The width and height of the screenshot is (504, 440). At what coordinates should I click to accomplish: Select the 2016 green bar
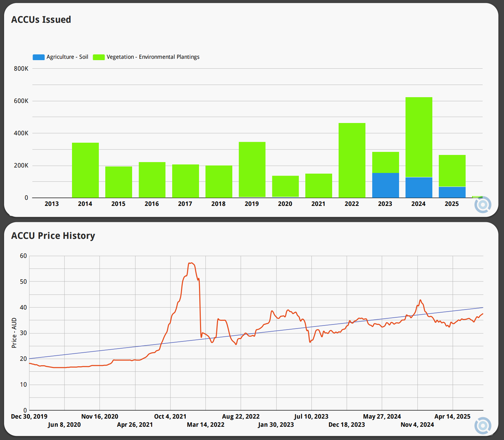click(152, 180)
